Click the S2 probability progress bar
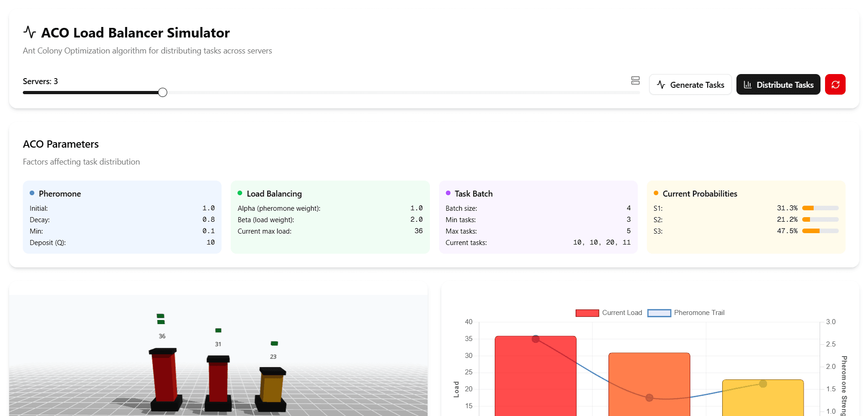Viewport: 868px width, 416px height. click(x=820, y=219)
